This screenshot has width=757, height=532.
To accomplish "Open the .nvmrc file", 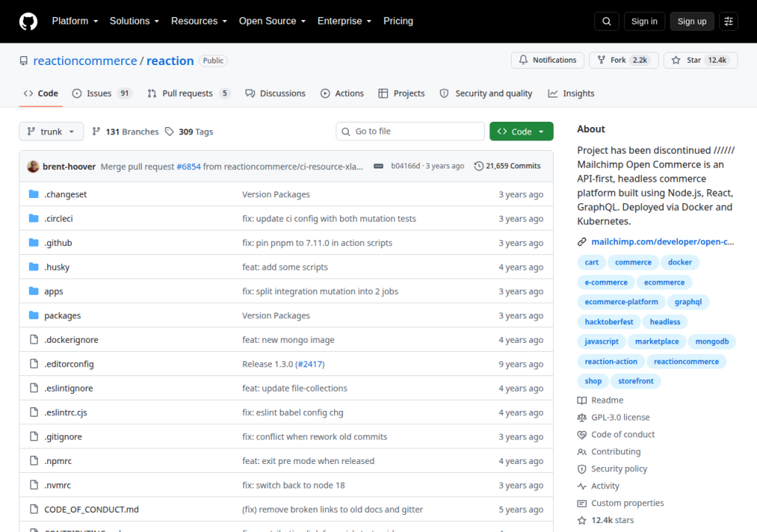I will click(x=58, y=485).
